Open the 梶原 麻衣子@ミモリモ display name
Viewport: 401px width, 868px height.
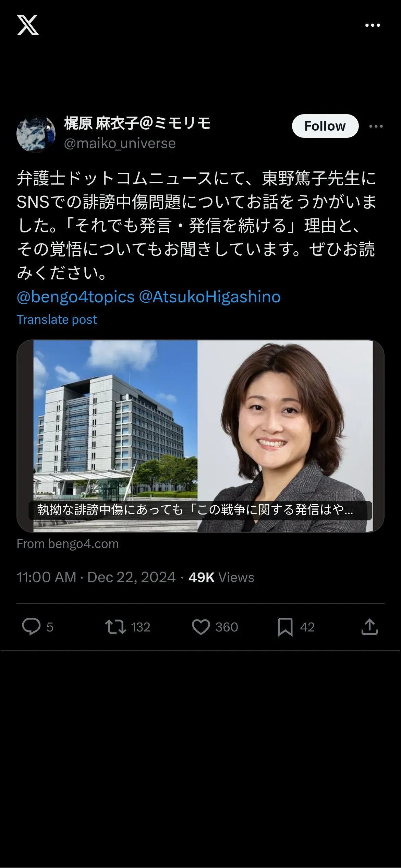tap(137, 123)
